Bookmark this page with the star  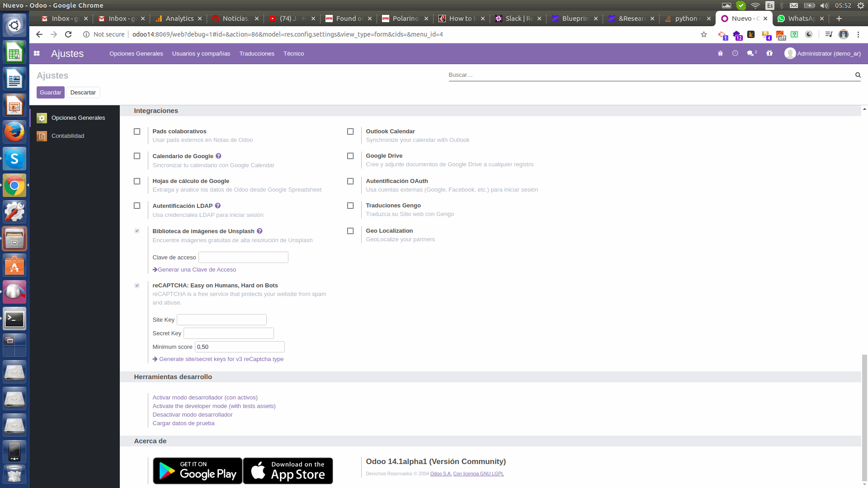click(704, 34)
